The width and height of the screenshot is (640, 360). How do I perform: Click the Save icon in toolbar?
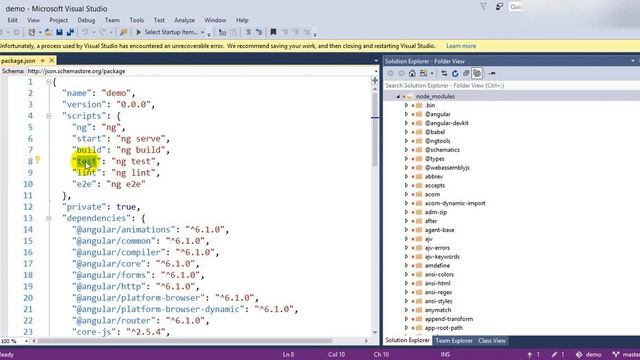click(60, 32)
